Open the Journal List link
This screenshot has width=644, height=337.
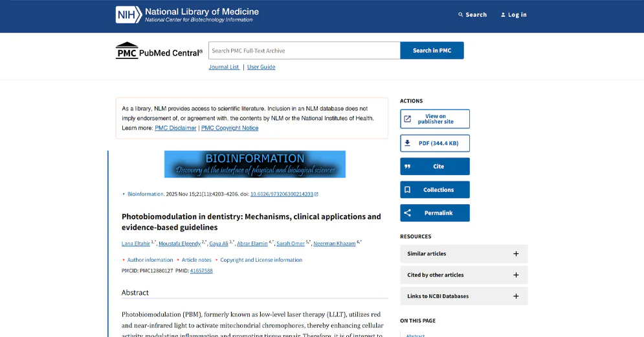click(224, 67)
